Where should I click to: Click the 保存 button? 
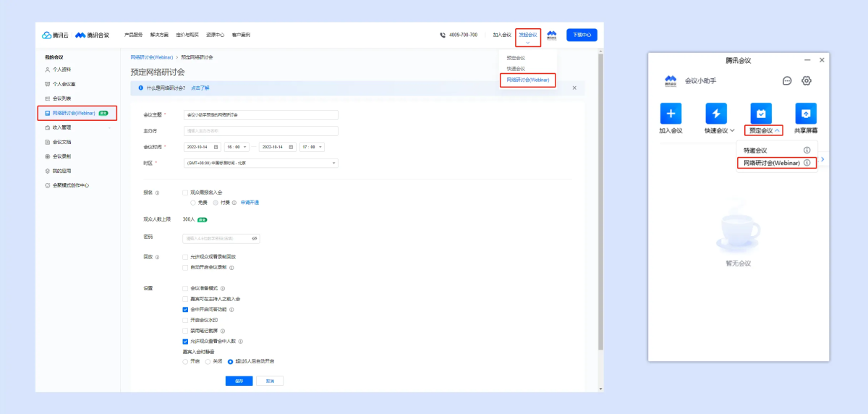239,381
